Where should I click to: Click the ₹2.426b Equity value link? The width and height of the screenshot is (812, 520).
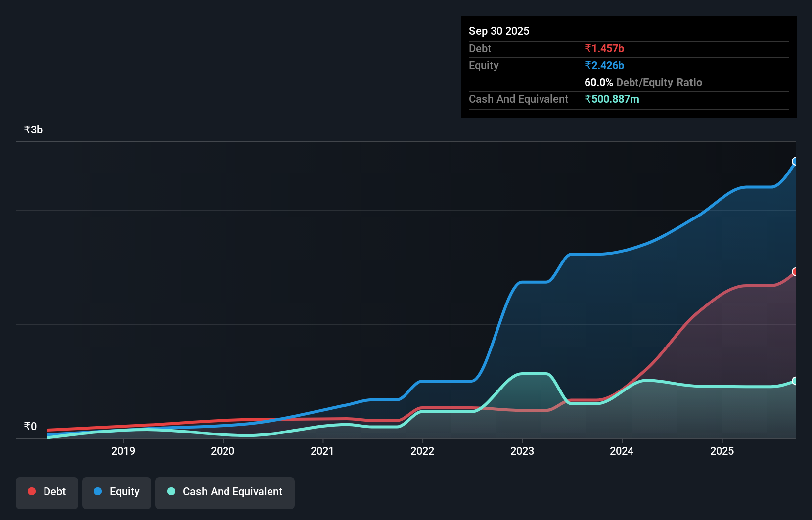(604, 65)
